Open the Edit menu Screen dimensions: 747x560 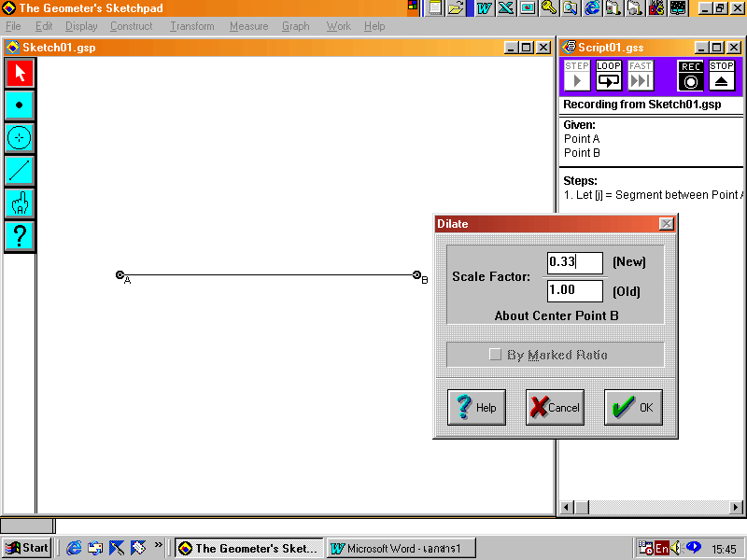pyautogui.click(x=44, y=26)
